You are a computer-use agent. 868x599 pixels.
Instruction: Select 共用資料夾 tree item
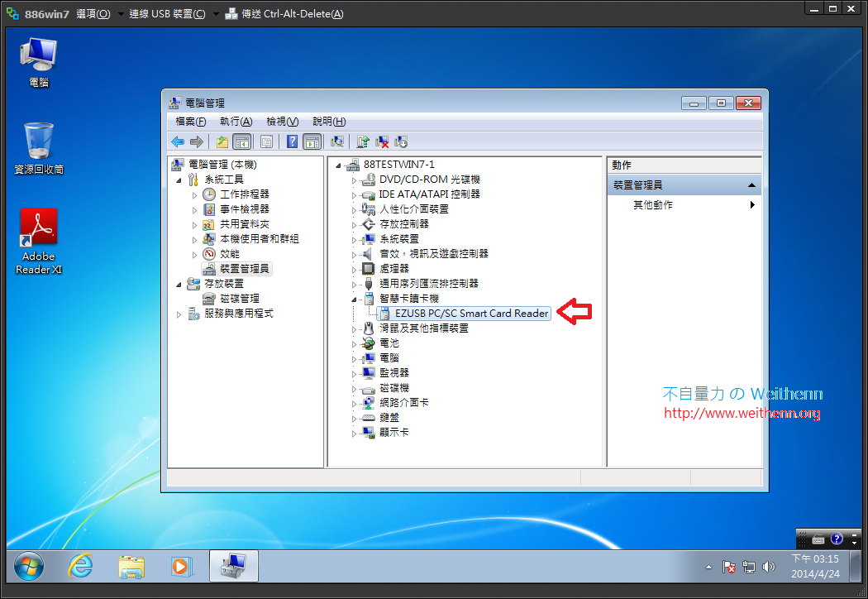(244, 224)
